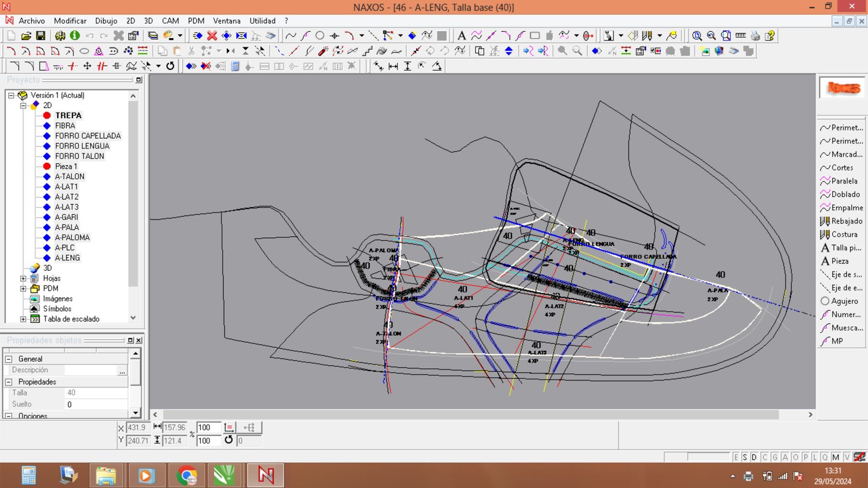This screenshot has height=488, width=868.
Task: Select Doblado in the right panel
Action: [840, 195]
